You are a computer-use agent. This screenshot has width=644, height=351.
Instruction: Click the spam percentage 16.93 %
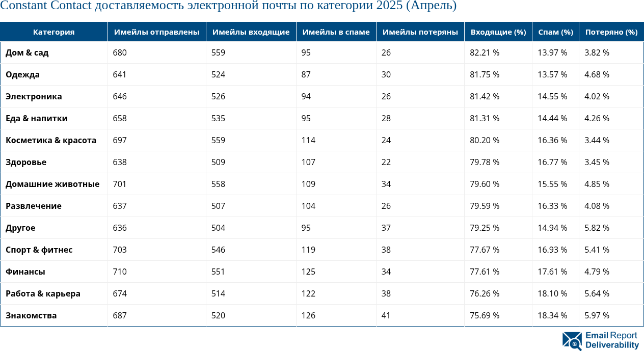tap(552, 250)
